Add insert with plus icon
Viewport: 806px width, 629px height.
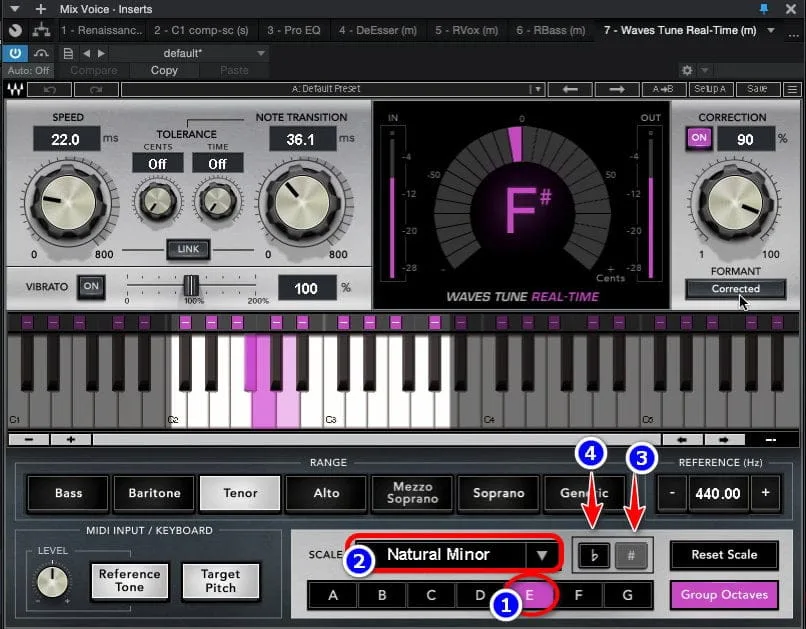(x=41, y=9)
